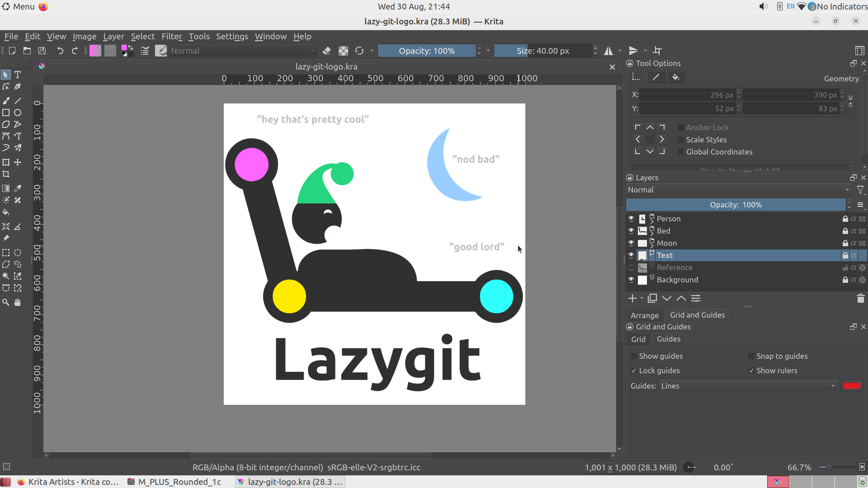Open the Guides line style dropdown

point(747,386)
